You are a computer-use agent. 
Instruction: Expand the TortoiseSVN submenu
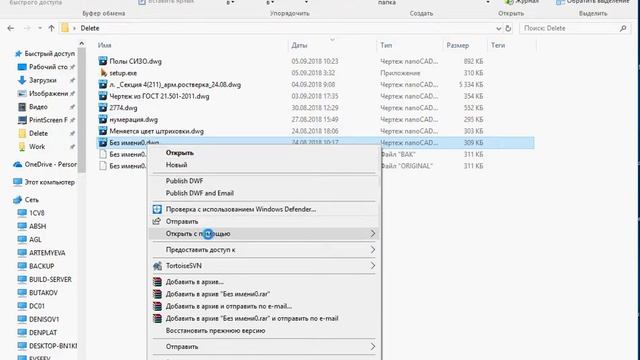[264, 266]
